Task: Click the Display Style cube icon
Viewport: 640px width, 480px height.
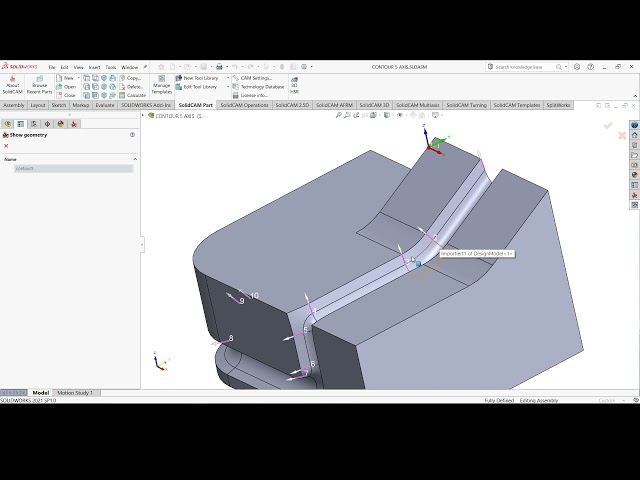Action: coord(387,116)
